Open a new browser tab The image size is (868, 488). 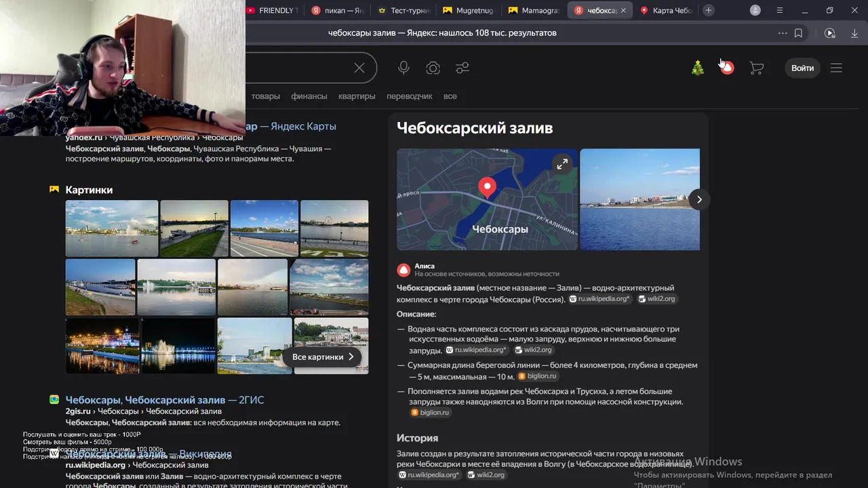coord(709,10)
